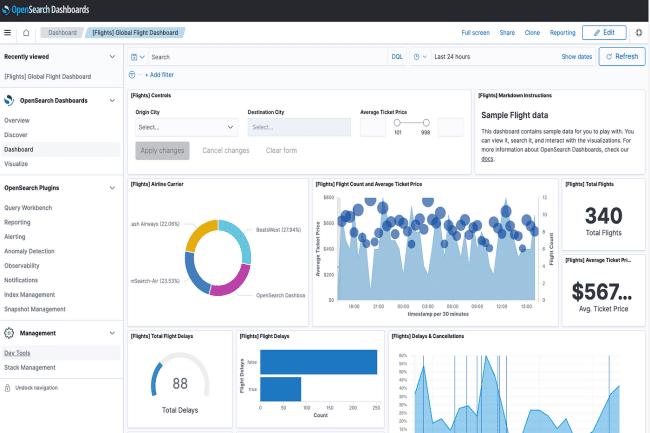Screen dimensions: 650x433
Task: Click Apply changes button
Action: (162, 150)
